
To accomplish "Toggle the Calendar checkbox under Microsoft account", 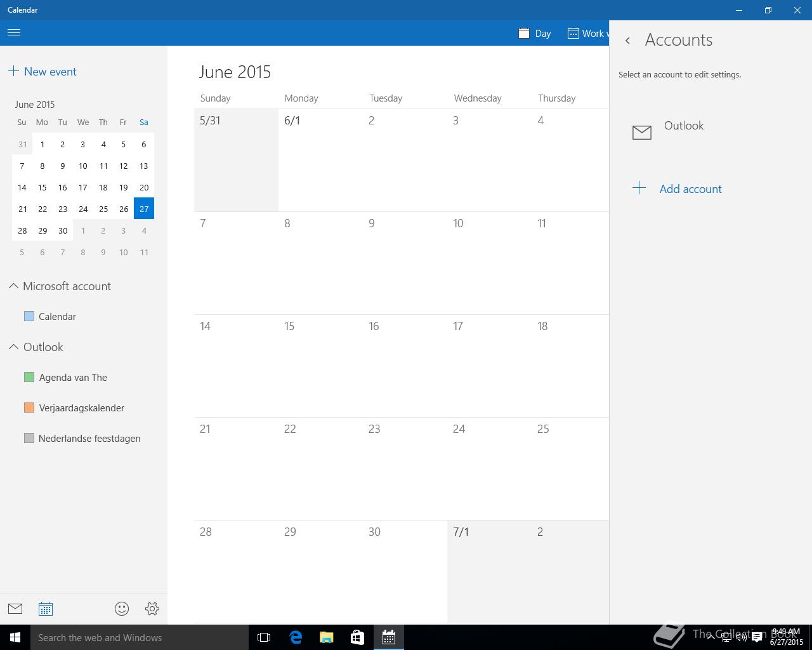I will [29, 316].
